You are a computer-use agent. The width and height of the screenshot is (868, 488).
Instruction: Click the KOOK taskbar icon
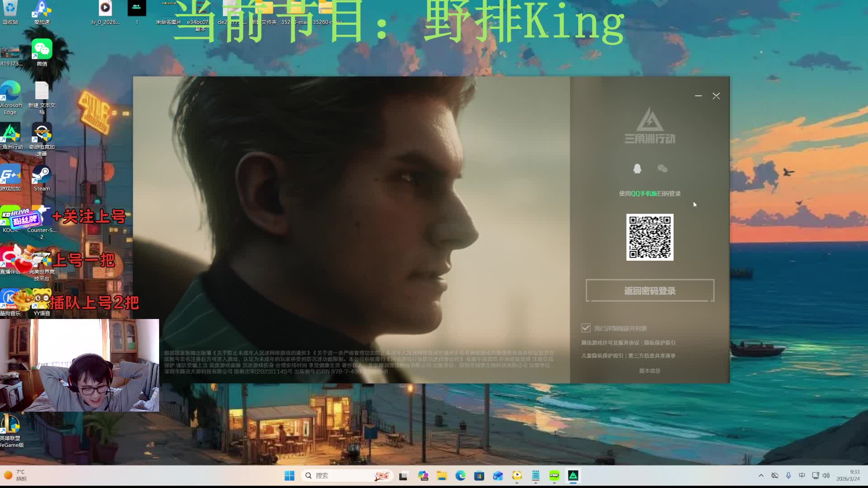click(x=554, y=475)
